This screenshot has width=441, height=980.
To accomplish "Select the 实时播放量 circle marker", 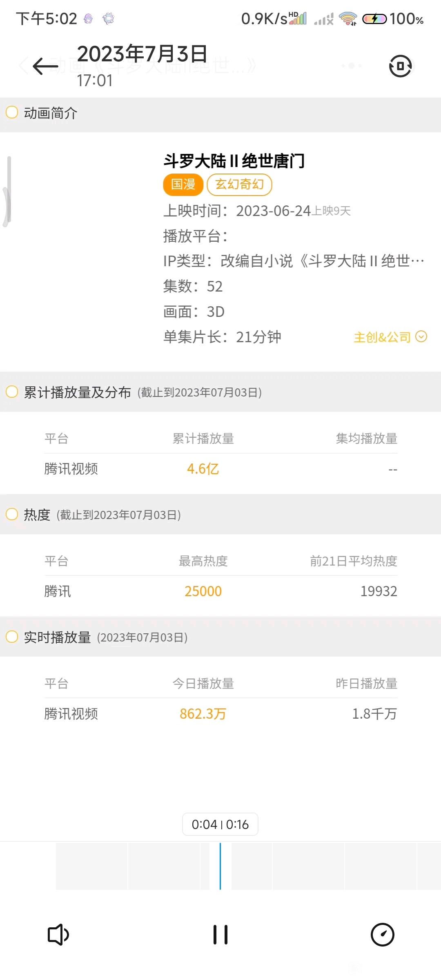I will pos(12,637).
